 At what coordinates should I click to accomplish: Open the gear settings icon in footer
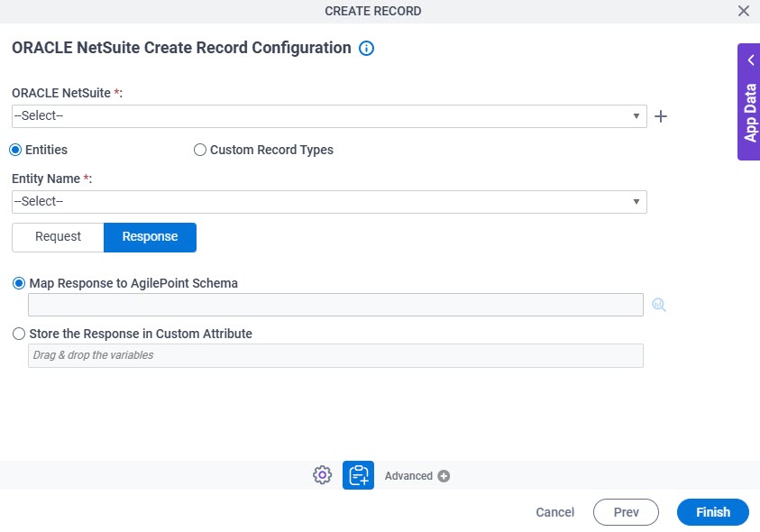[323, 475]
